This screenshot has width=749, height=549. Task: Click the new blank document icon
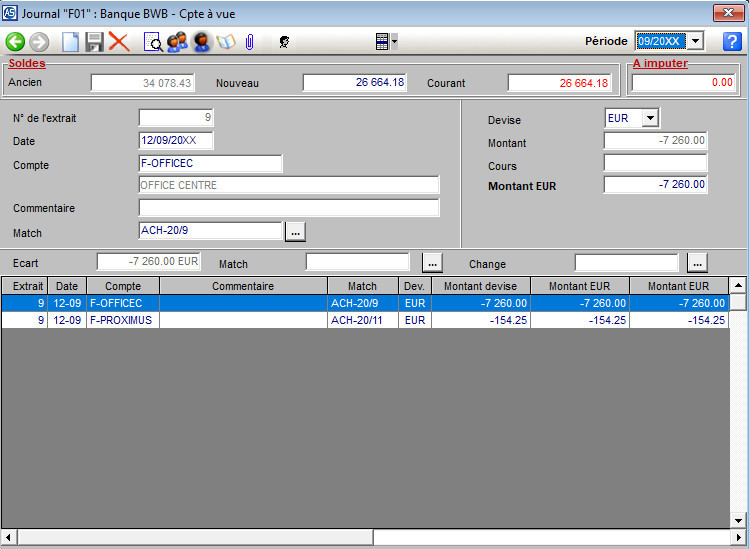point(70,41)
